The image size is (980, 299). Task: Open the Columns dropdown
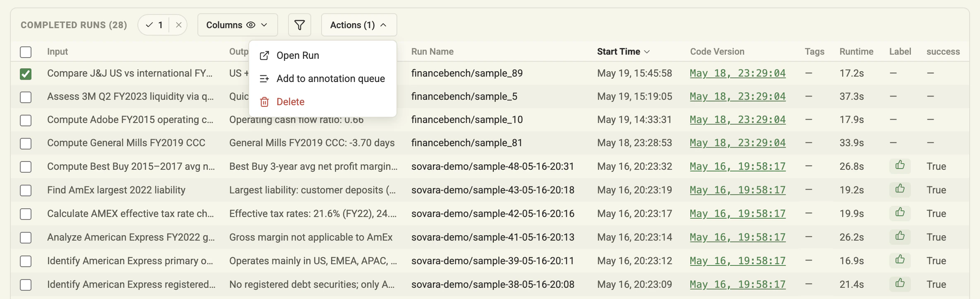pyautogui.click(x=238, y=25)
